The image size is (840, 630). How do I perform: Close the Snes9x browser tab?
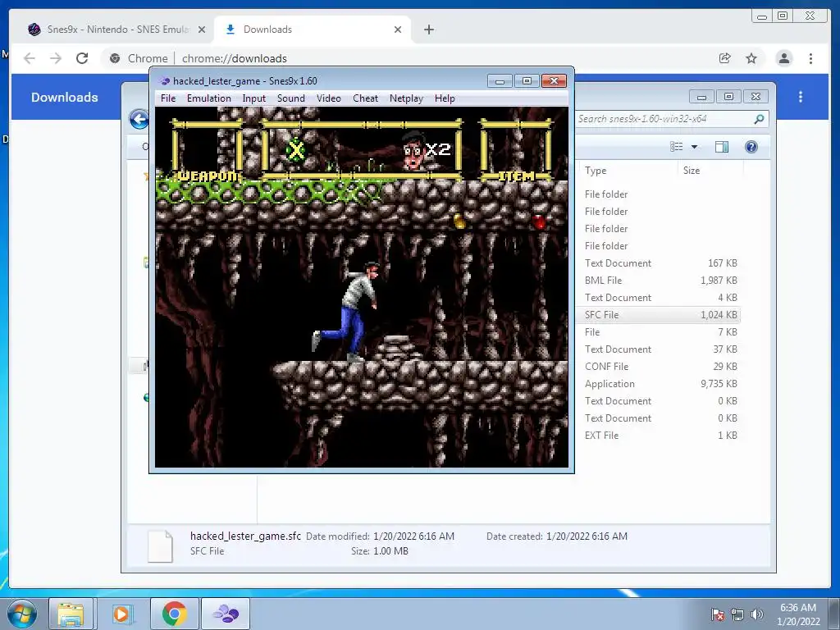point(202,30)
